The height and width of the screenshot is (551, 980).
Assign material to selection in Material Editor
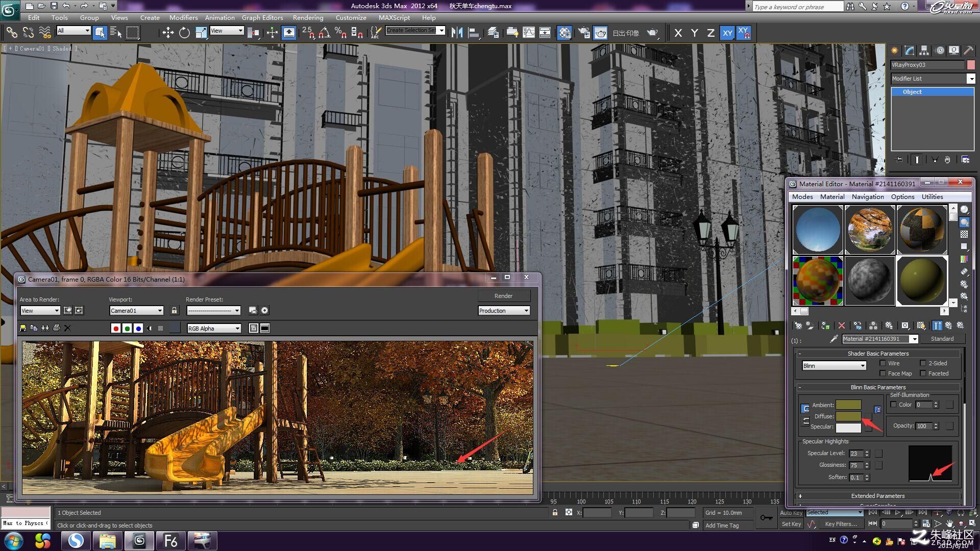coord(825,325)
